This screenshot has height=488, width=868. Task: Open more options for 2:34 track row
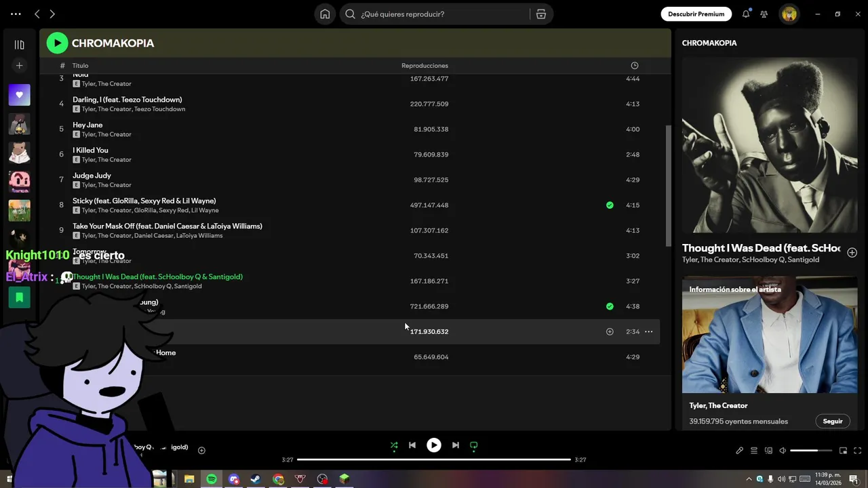click(x=649, y=331)
